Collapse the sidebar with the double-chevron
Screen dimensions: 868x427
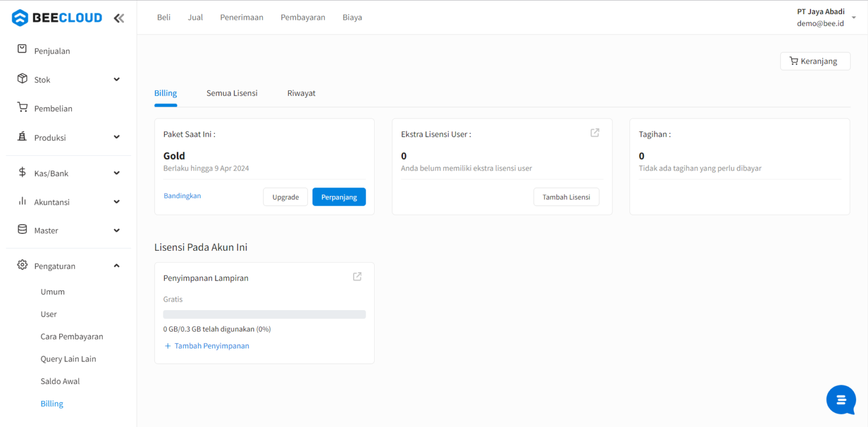[x=119, y=18]
